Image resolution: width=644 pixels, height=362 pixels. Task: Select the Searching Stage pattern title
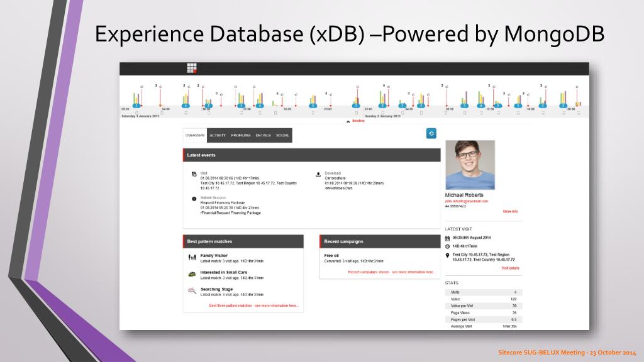point(216,289)
